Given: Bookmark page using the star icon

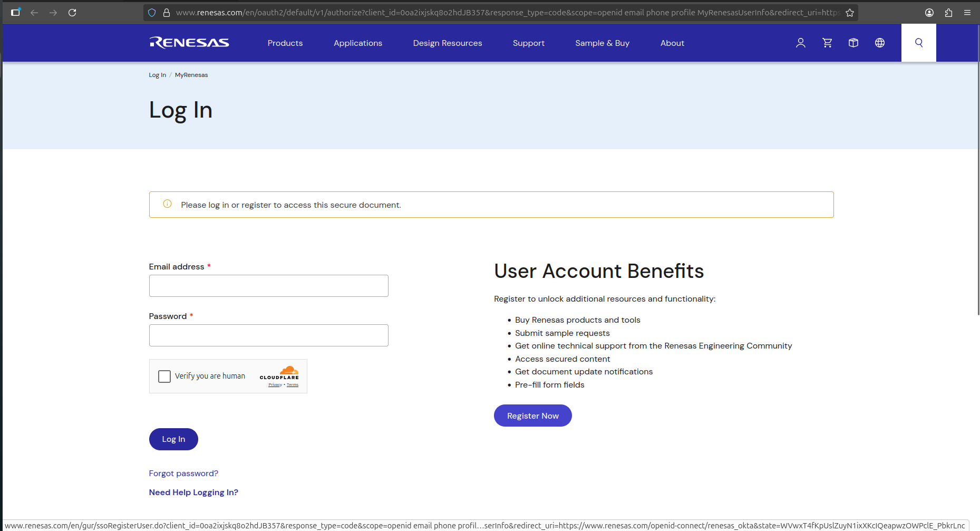Looking at the screenshot, I should [850, 13].
